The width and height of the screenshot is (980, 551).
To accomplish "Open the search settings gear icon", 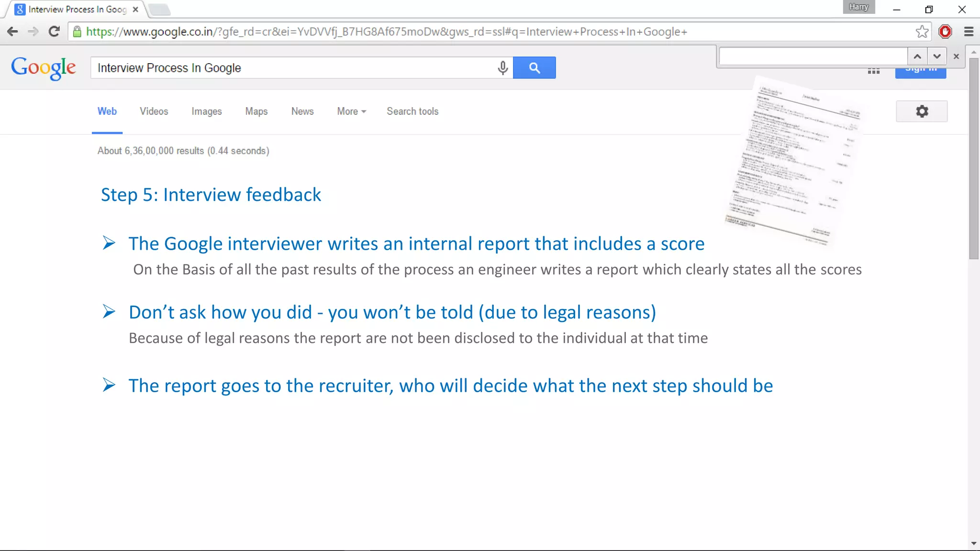I will pyautogui.click(x=922, y=111).
